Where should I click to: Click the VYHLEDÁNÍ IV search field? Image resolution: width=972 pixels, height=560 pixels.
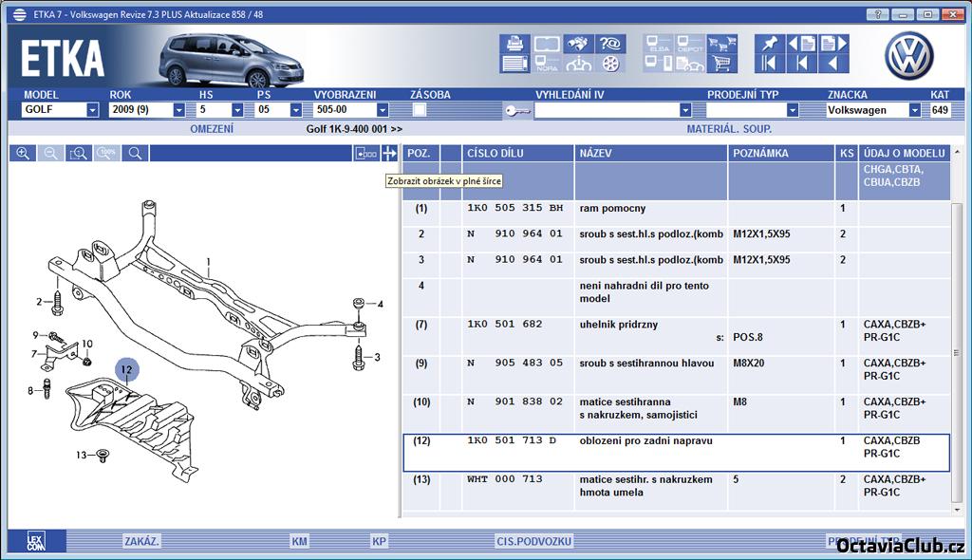coord(607,110)
